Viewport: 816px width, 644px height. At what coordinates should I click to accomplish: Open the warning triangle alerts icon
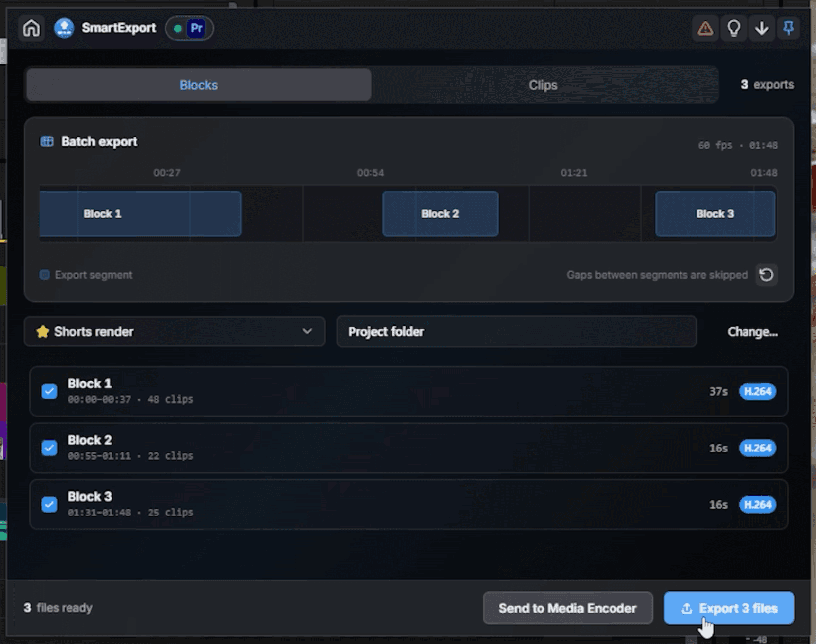pyautogui.click(x=705, y=28)
